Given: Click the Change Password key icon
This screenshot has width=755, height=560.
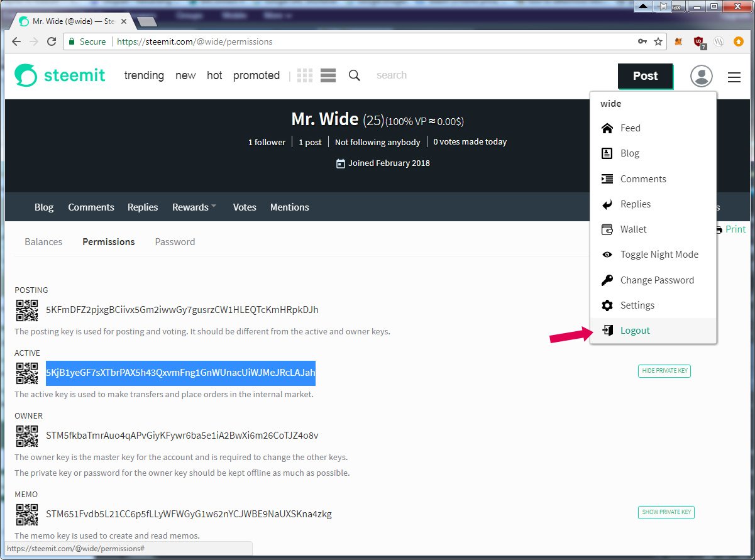Looking at the screenshot, I should coord(607,280).
